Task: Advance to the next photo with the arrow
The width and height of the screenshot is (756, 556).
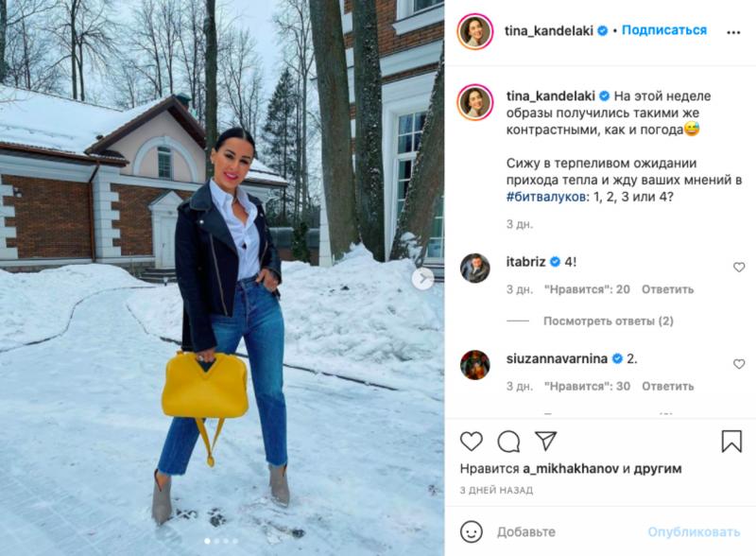Action: tap(422, 279)
